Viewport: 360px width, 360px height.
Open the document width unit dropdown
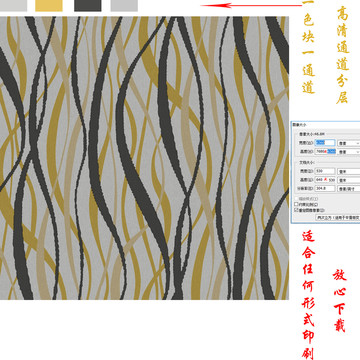(x=349, y=171)
